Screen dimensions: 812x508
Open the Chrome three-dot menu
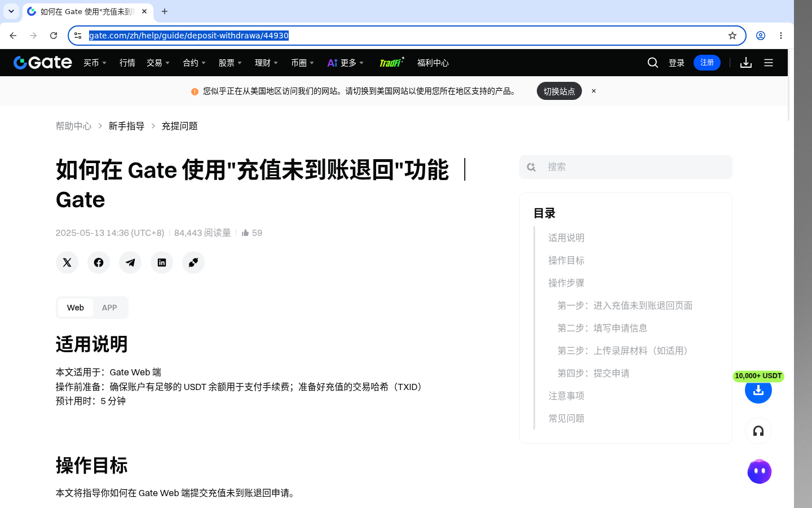(x=781, y=36)
